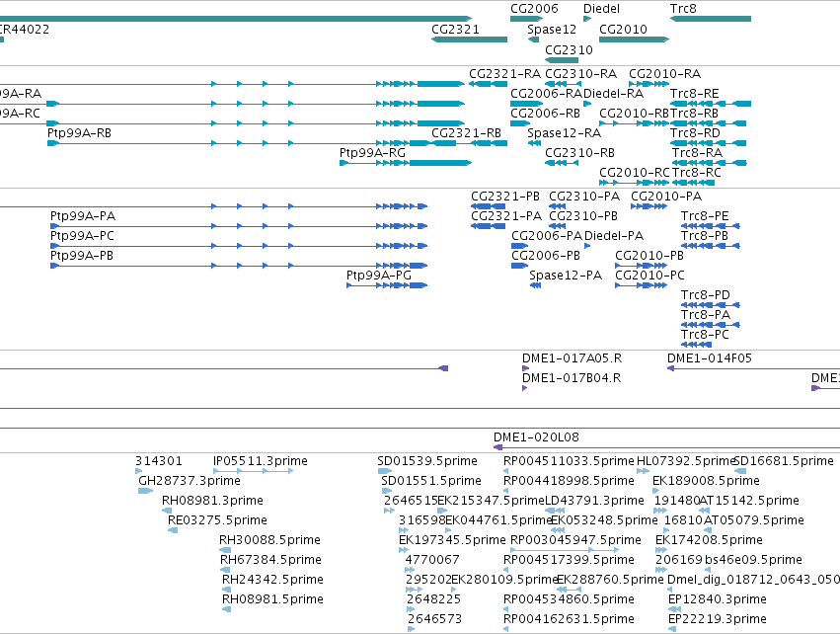
Task: Select the 314301 EST label
Action: pyautogui.click(x=159, y=461)
